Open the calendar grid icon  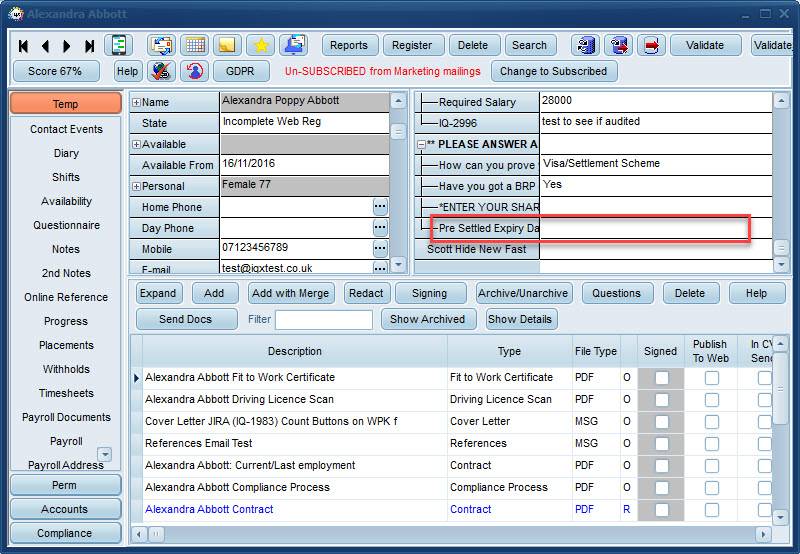(195, 45)
